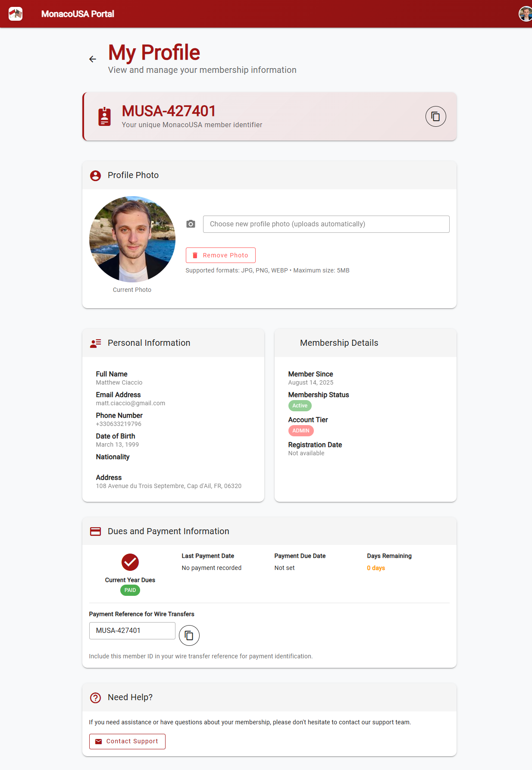Click the ADMIN account tier chip

[300, 431]
